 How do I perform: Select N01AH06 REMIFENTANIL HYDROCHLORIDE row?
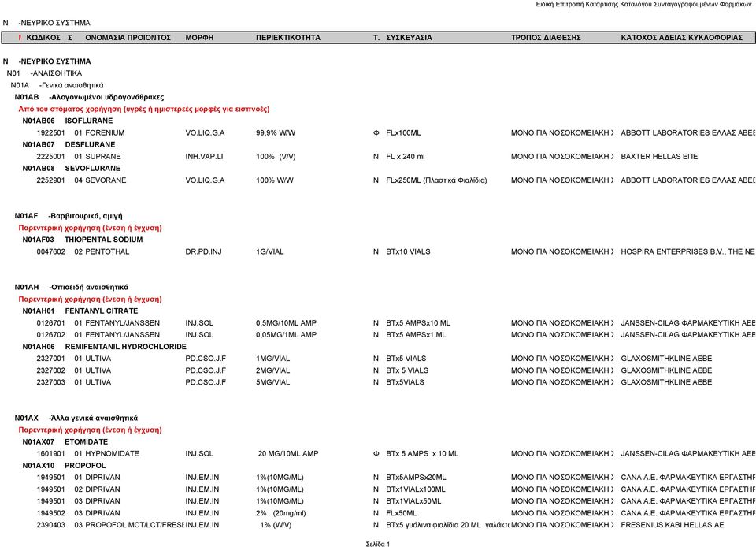point(104,347)
